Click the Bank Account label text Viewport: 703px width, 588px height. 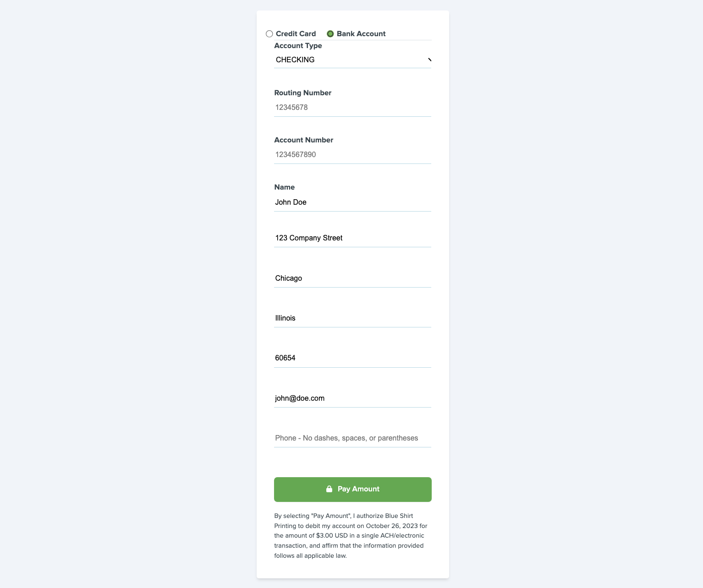[x=361, y=34]
